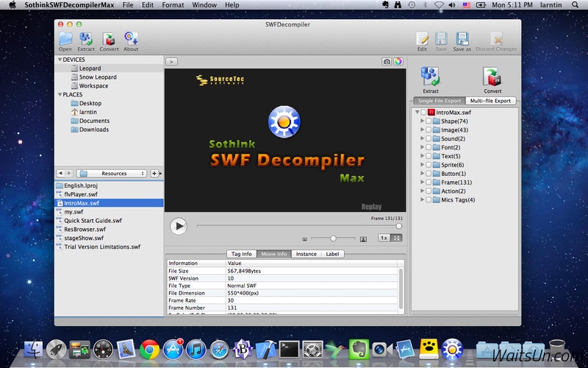Select ResBrowser.swf in file list
This screenshot has width=588, height=368.
81,230
